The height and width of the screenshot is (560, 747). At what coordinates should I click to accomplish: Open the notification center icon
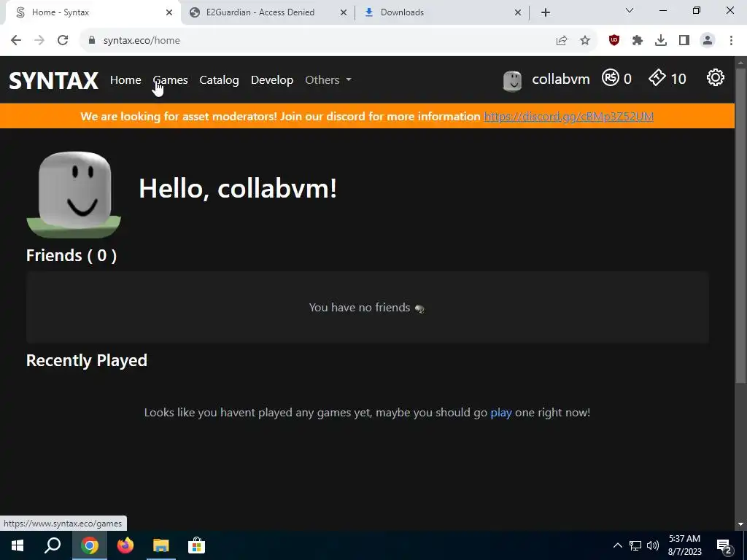(724, 545)
